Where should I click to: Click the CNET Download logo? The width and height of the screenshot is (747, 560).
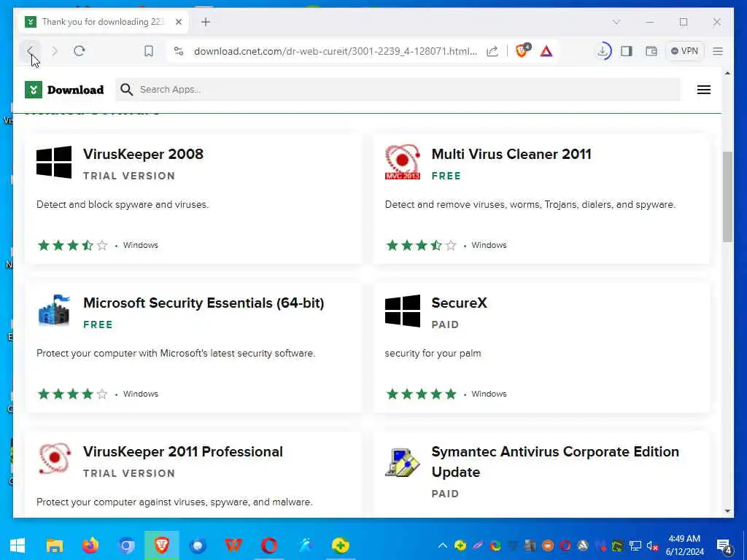point(64,90)
